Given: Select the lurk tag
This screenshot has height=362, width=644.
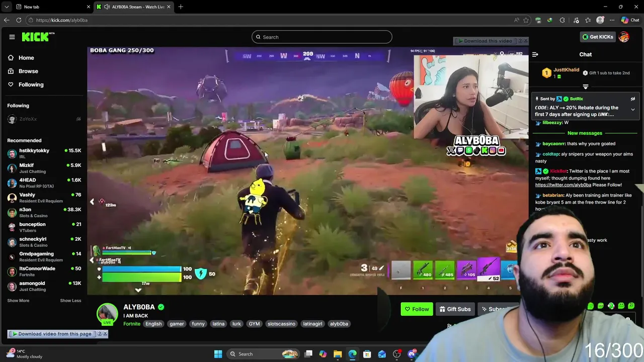Looking at the screenshot, I should pyautogui.click(x=236, y=324).
